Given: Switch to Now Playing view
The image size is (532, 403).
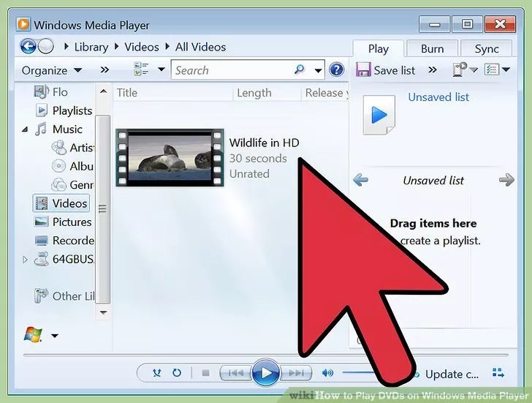Looking at the screenshot, I should click(498, 373).
